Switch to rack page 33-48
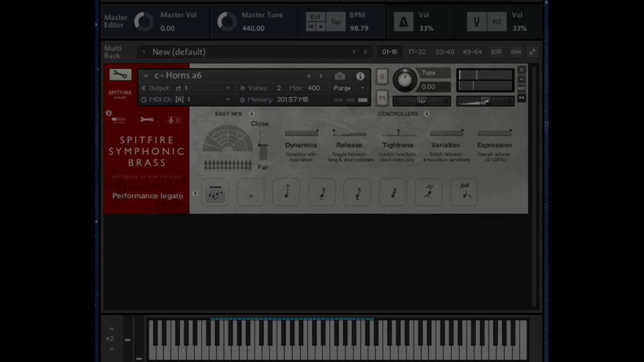This screenshot has height=362, width=644. point(445,52)
